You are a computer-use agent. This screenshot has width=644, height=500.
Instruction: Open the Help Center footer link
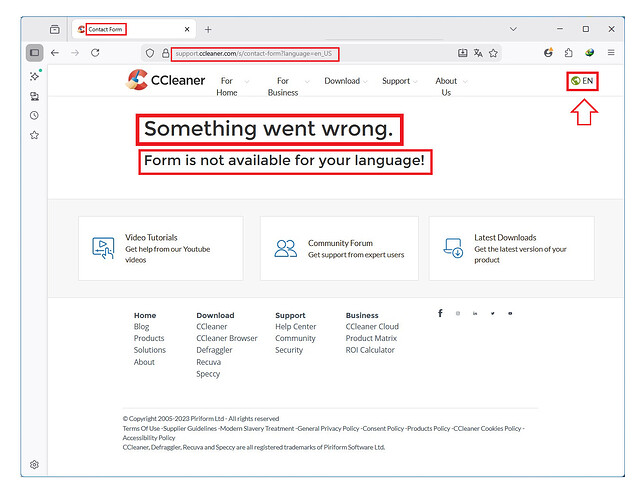point(295,327)
